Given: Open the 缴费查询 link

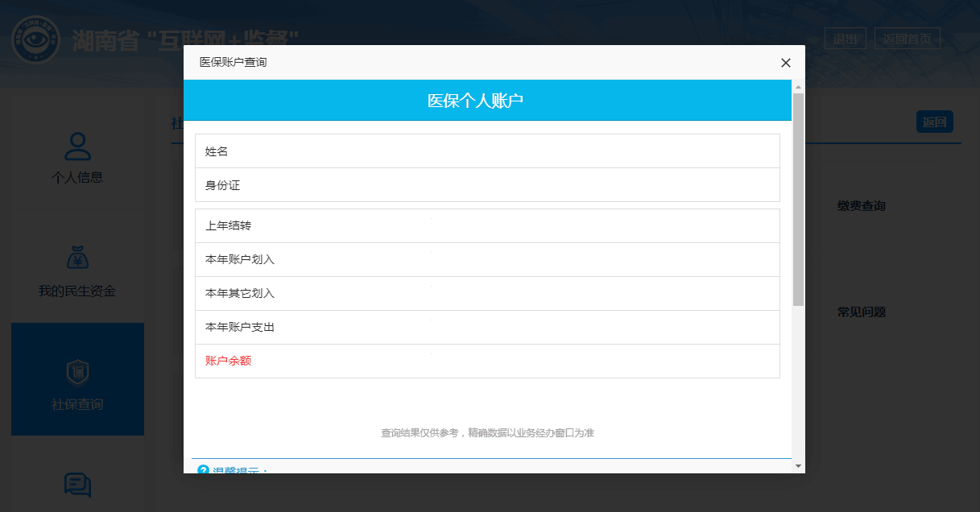Looking at the screenshot, I should [x=861, y=206].
